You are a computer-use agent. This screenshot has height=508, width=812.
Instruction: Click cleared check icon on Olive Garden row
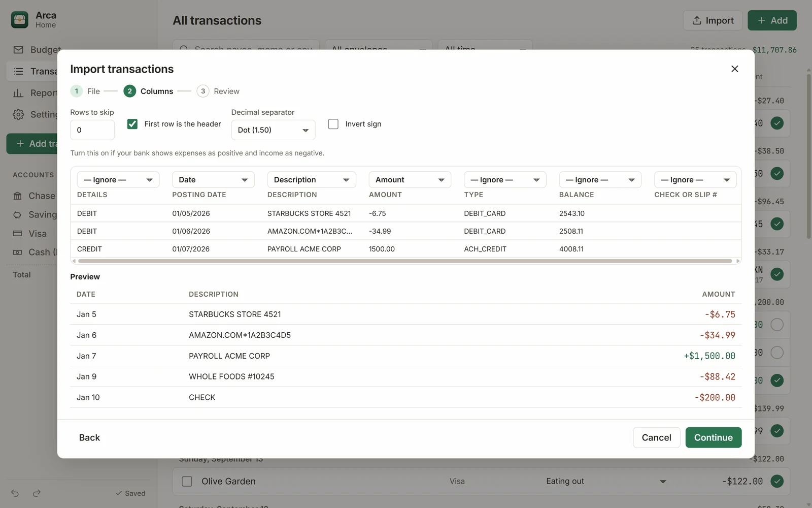tap(776, 481)
